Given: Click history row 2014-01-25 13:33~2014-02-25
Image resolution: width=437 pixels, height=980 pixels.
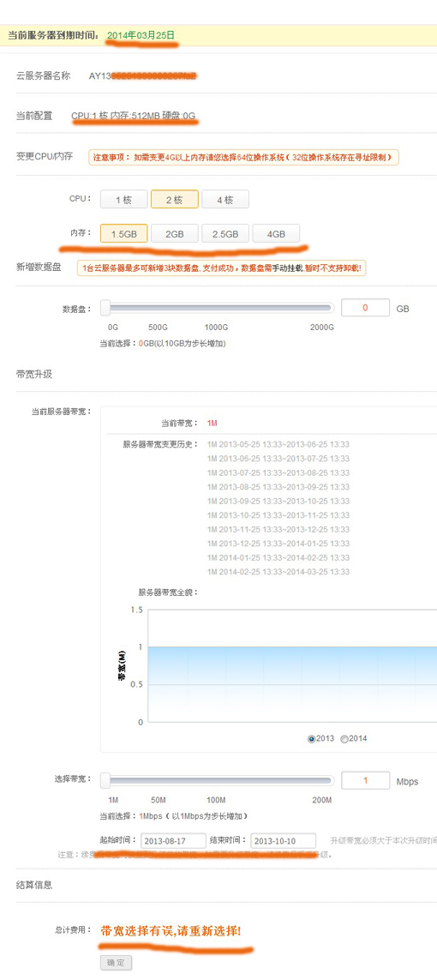Looking at the screenshot, I should (x=278, y=557).
